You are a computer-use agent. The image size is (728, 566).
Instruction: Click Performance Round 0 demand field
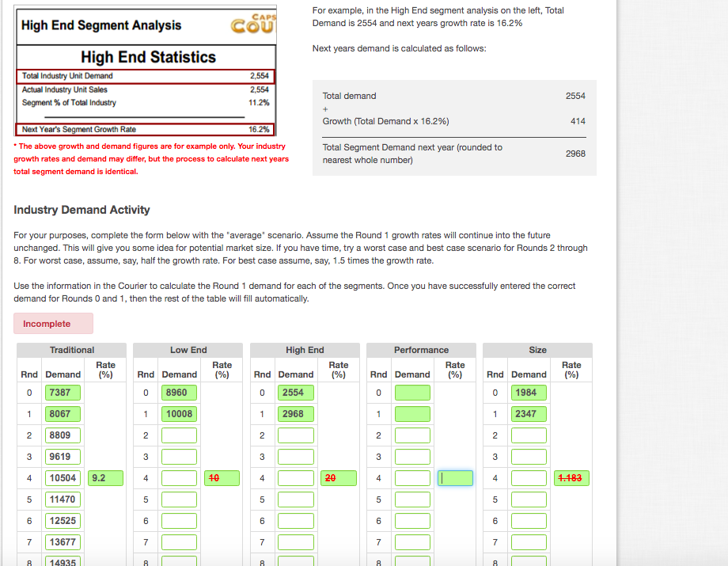click(x=412, y=392)
